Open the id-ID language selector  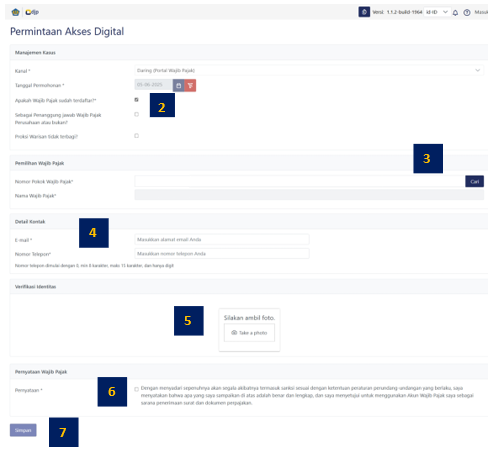437,12
